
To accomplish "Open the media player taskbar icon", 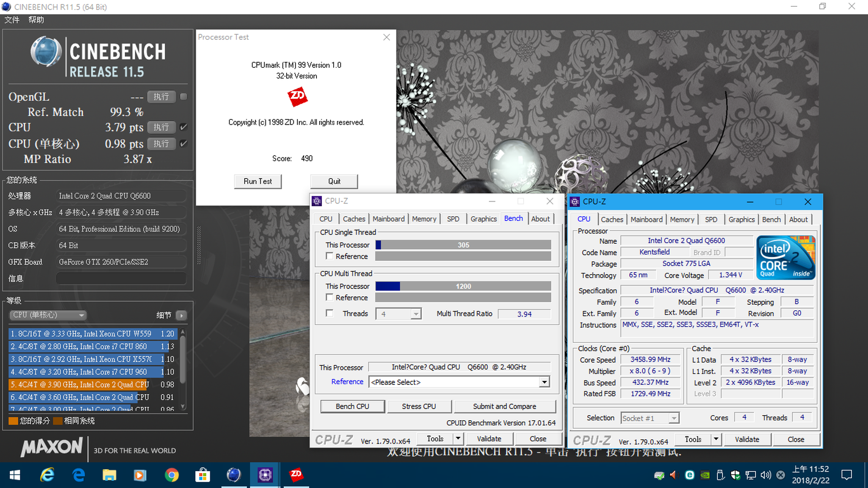I will pos(140,475).
